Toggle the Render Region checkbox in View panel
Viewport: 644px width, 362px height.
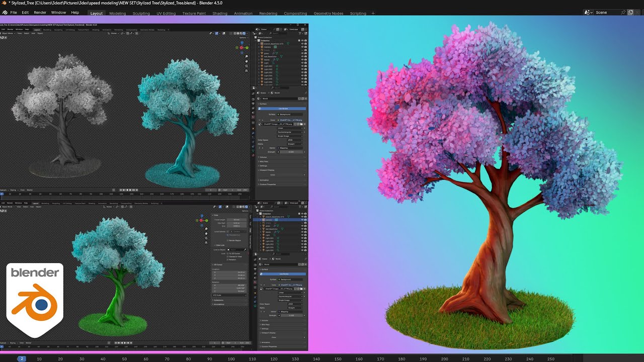coord(228,240)
